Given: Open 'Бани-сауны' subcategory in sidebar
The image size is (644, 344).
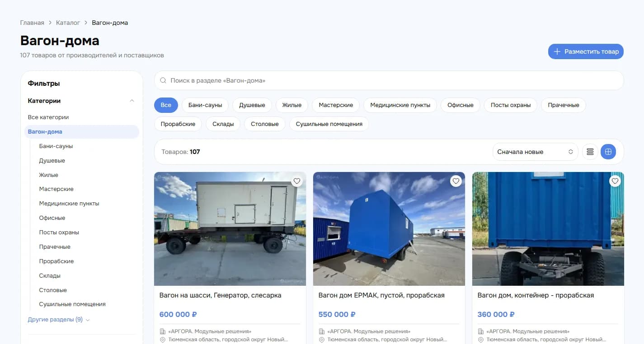Looking at the screenshot, I should [x=56, y=146].
